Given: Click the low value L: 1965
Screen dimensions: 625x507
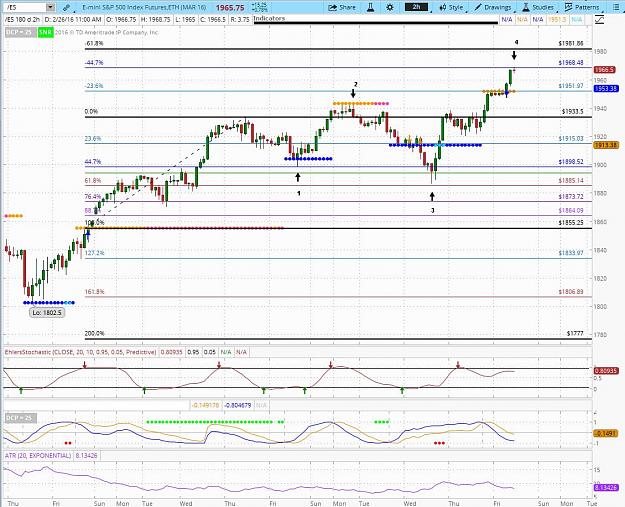Looking at the screenshot, I should pos(185,19).
